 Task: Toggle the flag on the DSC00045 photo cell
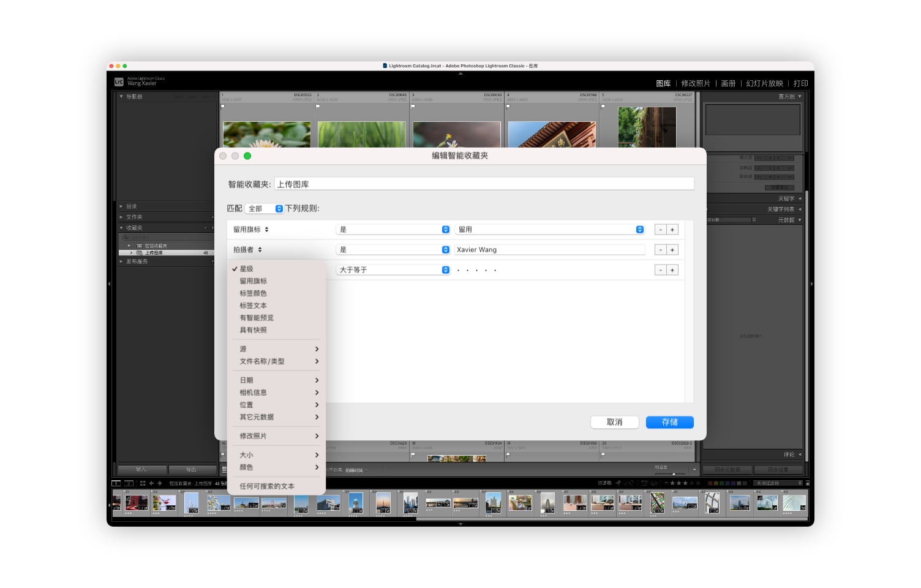[318, 106]
